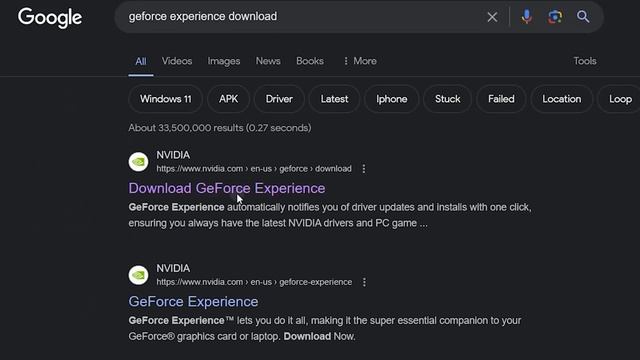Open Google Lens image search icon
The height and width of the screenshot is (360, 640).
(555, 17)
